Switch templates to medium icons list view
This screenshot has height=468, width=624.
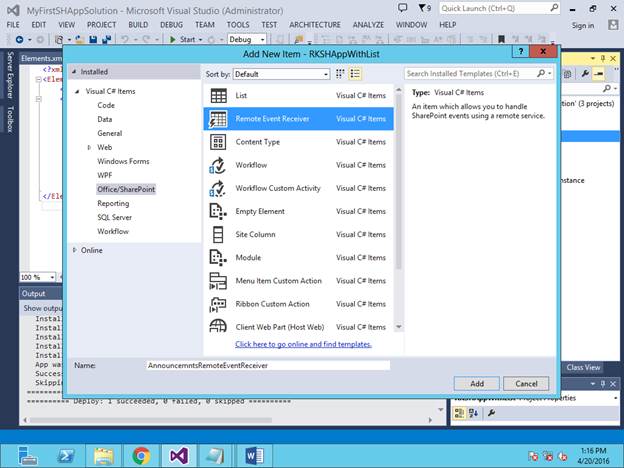[355, 74]
